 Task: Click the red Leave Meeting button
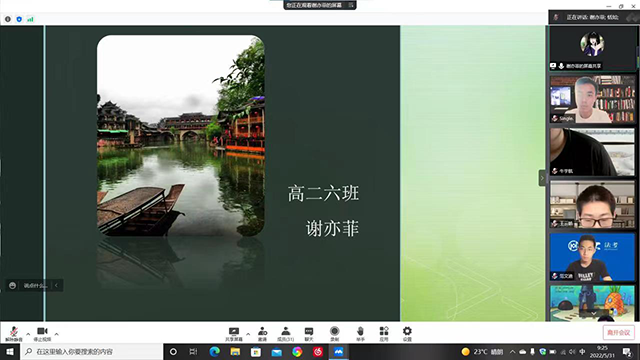(618, 333)
